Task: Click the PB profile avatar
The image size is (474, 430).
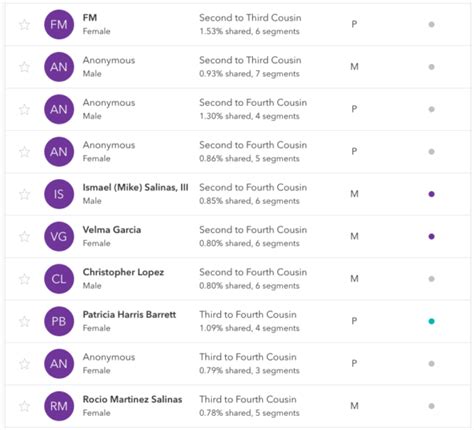Action: click(59, 321)
